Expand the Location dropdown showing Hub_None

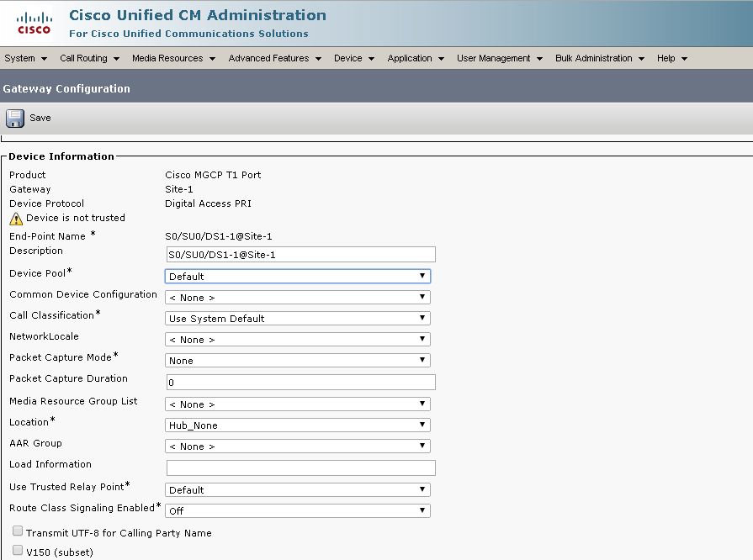point(297,425)
